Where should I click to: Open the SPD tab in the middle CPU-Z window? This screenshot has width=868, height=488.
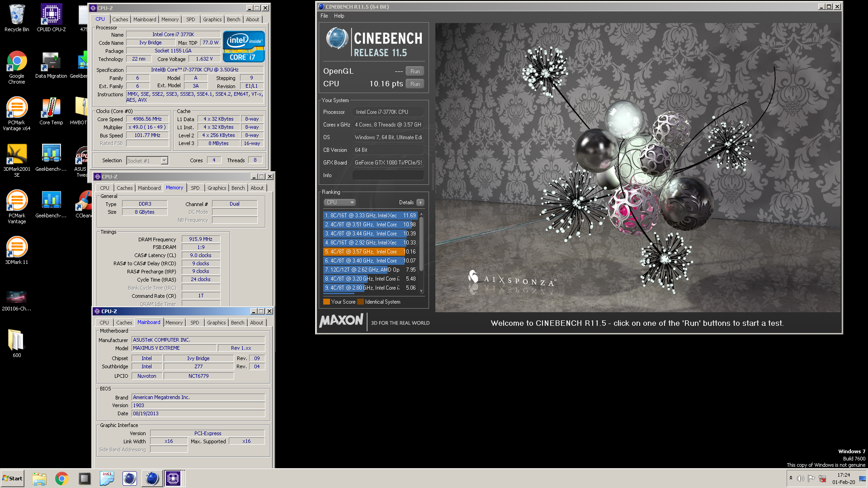195,188
